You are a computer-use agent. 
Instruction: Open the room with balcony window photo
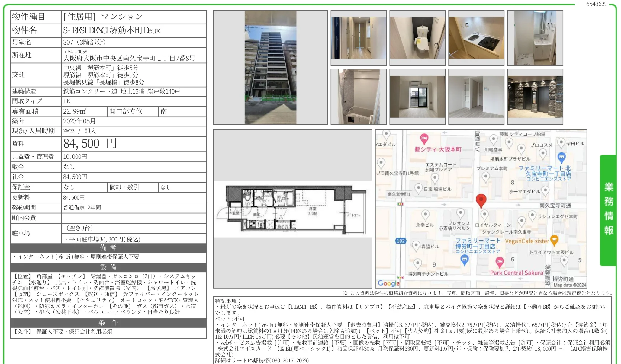(417, 97)
